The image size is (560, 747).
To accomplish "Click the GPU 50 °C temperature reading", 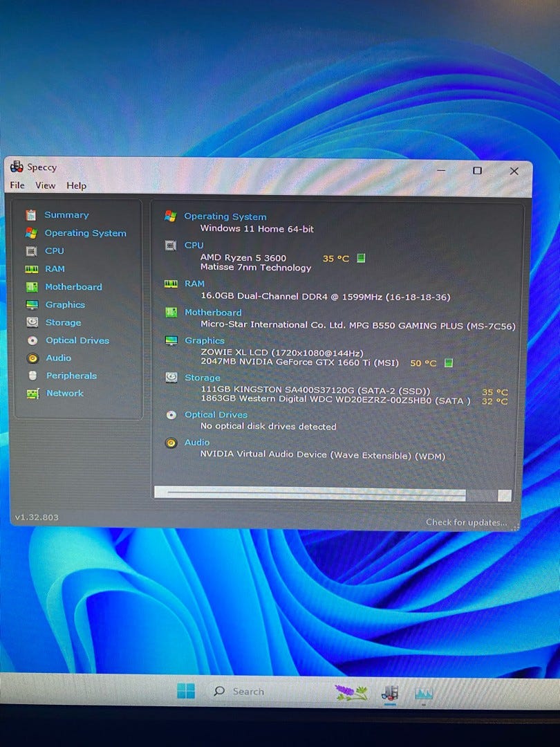I will tap(423, 363).
